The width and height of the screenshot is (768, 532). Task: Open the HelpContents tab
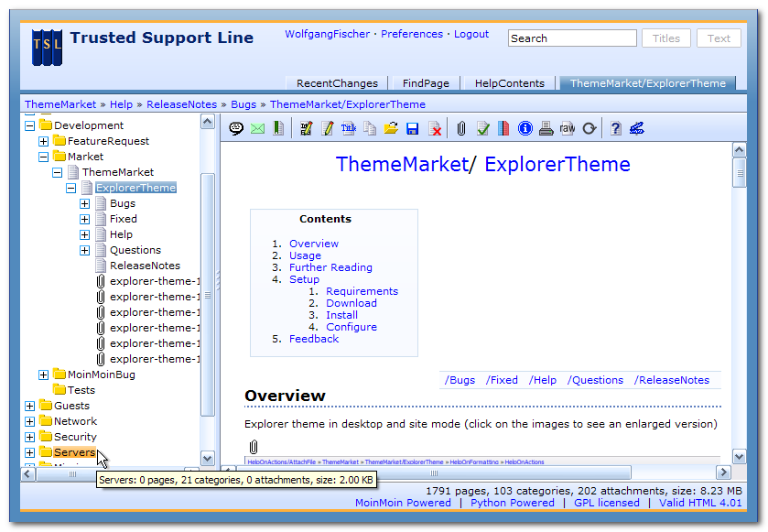click(x=509, y=83)
